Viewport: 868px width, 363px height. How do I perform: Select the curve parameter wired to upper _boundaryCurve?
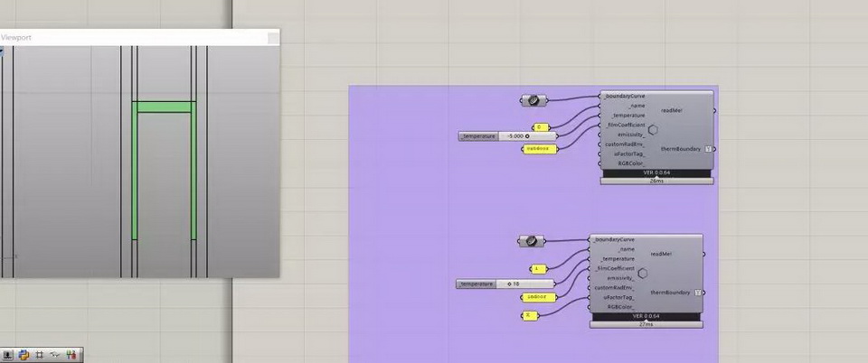(533, 99)
